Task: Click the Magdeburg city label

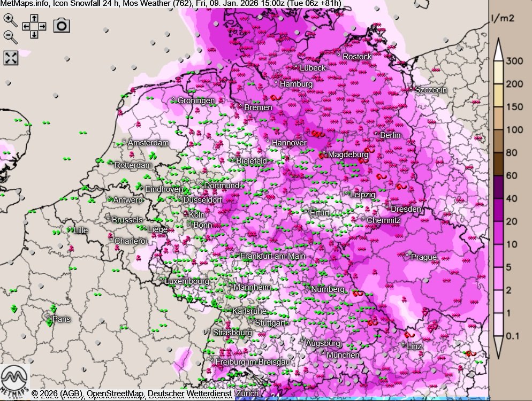Action: [348, 155]
